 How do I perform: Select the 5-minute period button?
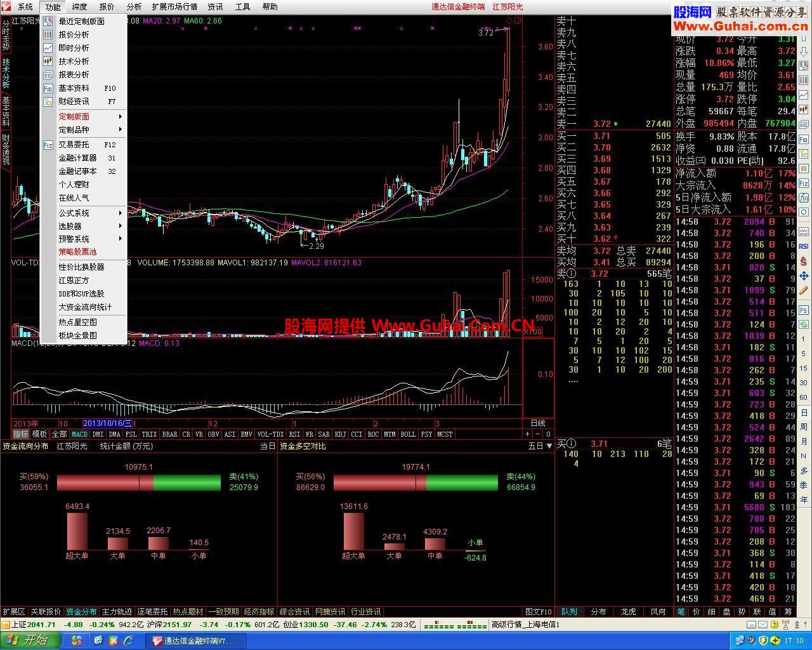(x=804, y=354)
